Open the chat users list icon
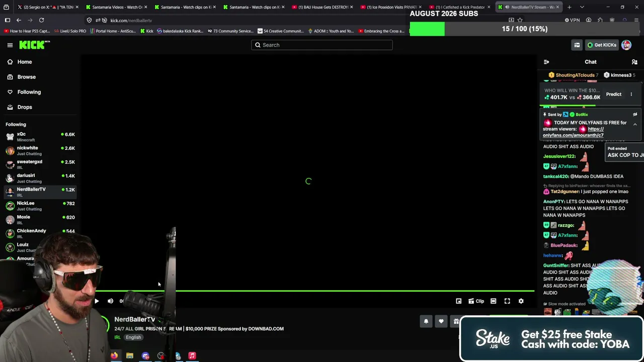 click(x=634, y=62)
